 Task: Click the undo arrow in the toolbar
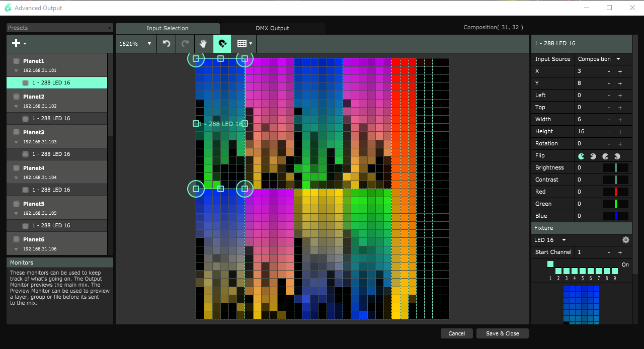pyautogui.click(x=167, y=44)
